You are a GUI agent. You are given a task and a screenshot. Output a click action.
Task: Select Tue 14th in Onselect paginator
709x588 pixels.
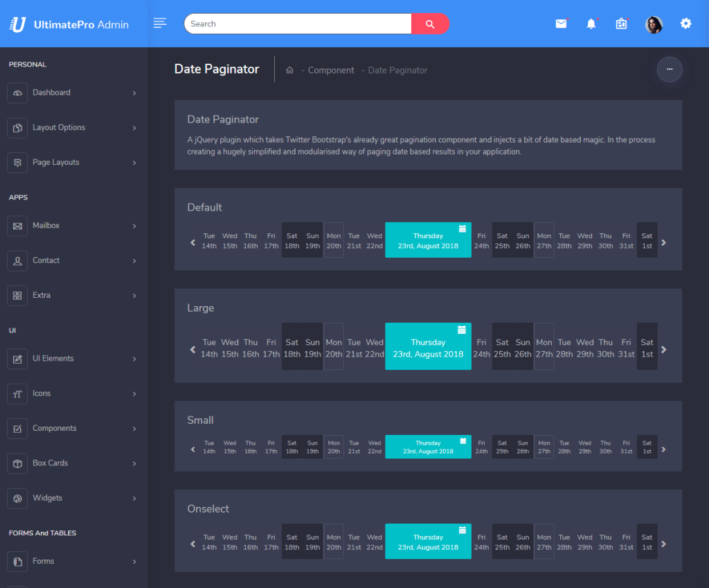pos(209,542)
